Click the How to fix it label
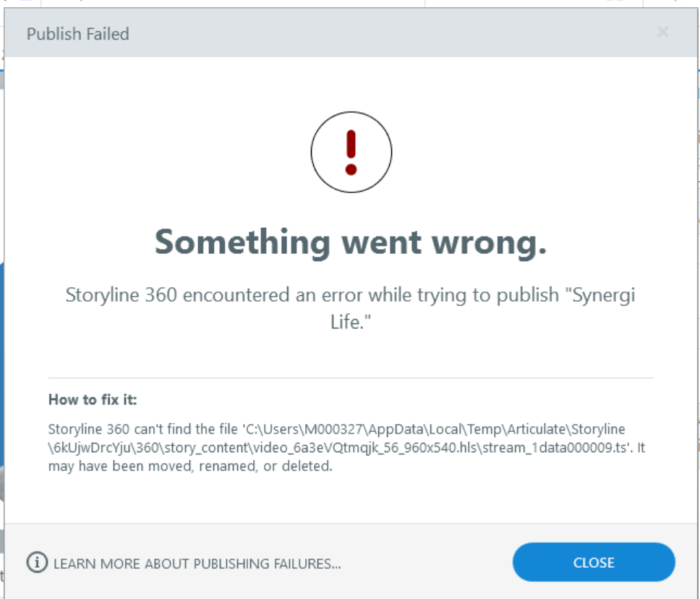 [x=93, y=399]
